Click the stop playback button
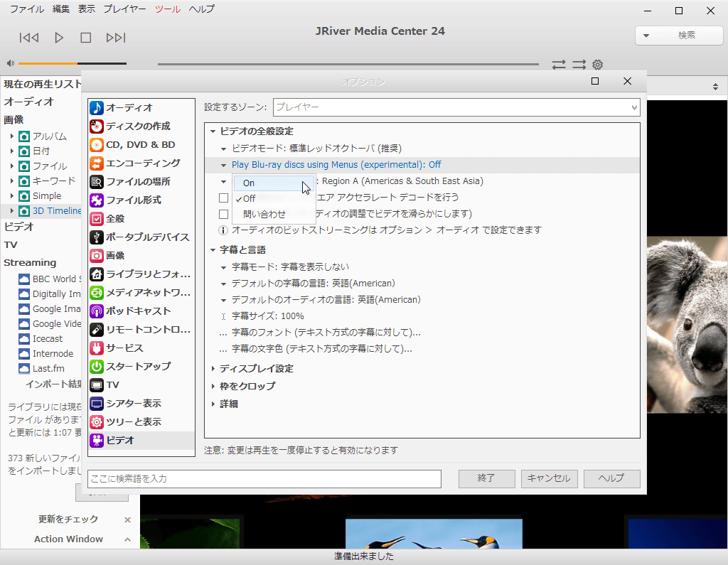Screen dimensions: 728x565 click(x=86, y=38)
